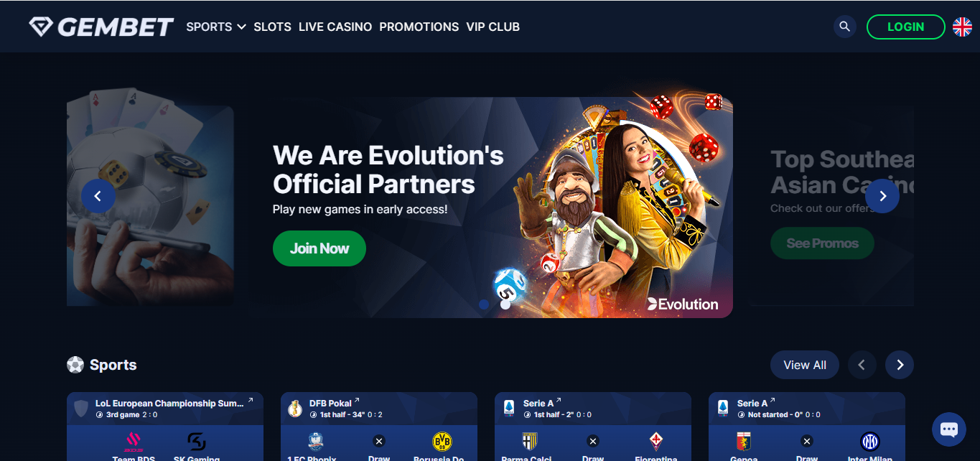The height and width of the screenshot is (461, 980).
Task: Click the UK flag language icon
Action: [962, 27]
